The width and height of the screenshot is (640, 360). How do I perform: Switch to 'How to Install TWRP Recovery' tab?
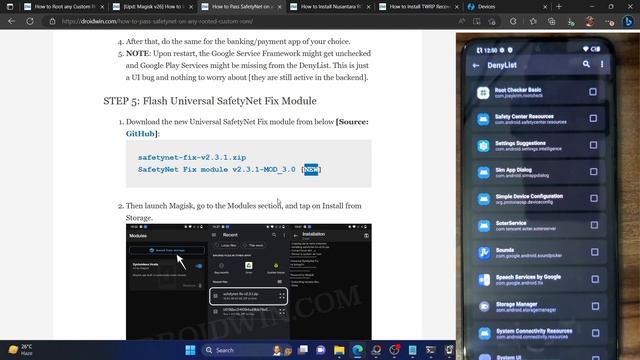(419, 7)
